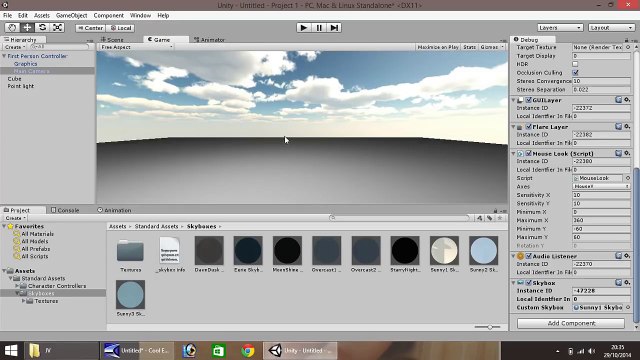Collapse the Mouse Look script section
Viewport: 640px width, 360px height.
pos(513,153)
